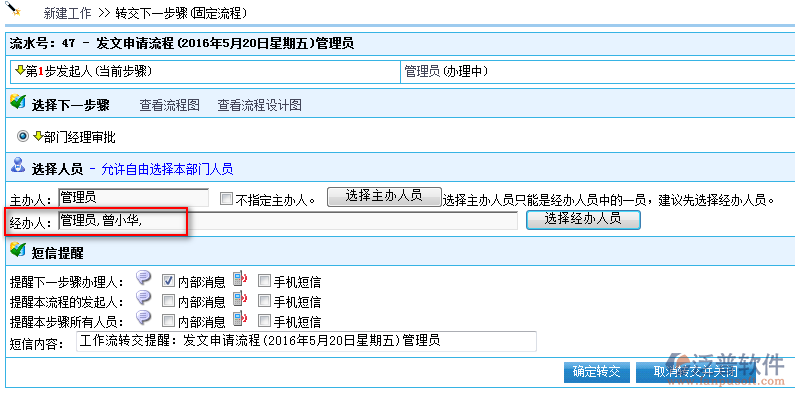Open the 查看流程设计图 link
Screen dimensions: 795x397
click(x=260, y=105)
